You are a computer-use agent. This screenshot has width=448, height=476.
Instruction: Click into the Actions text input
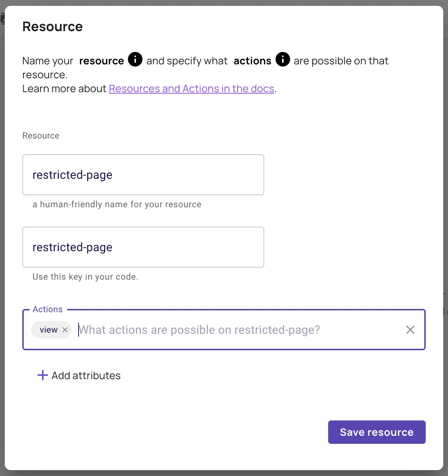[234, 330]
